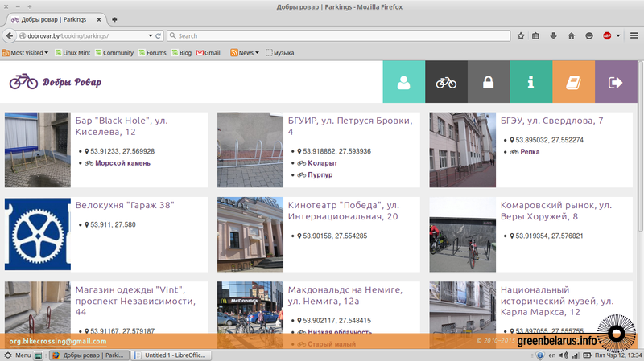Expand the URL bar history dropdown
Viewport: 644px width, 361px height.
click(151, 35)
